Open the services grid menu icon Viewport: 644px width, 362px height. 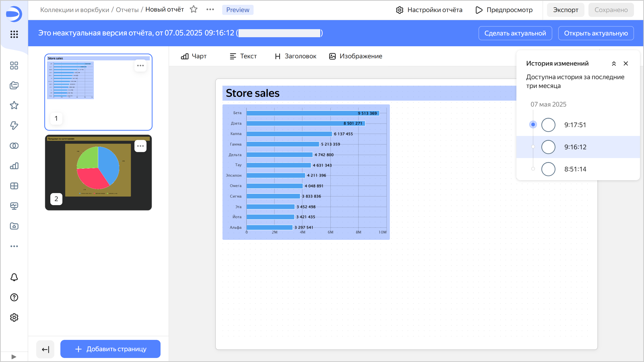14,34
